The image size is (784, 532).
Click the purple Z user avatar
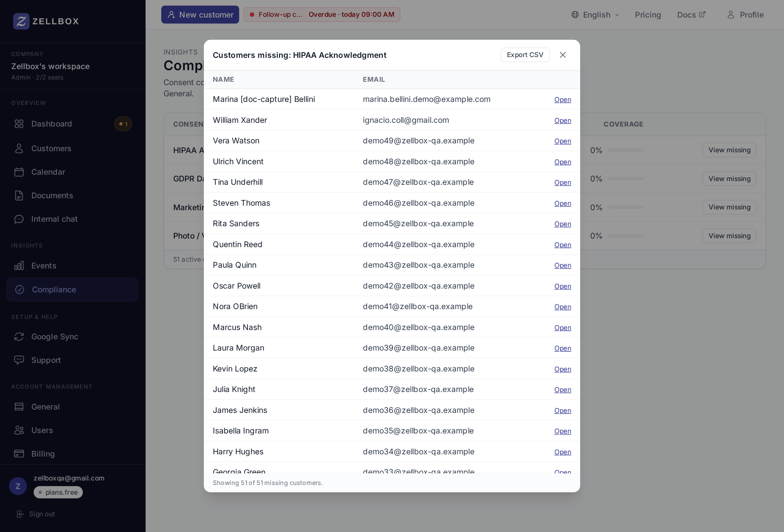tap(18, 486)
